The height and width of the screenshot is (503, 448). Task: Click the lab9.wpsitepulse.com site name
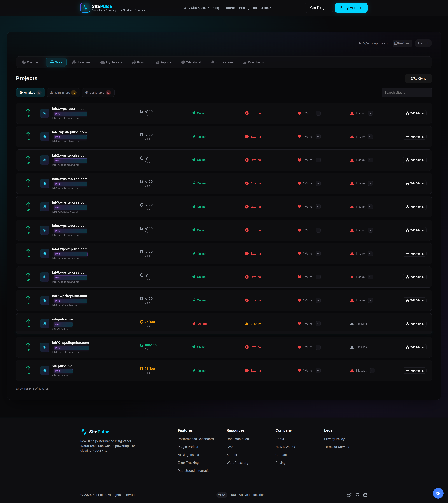(x=70, y=226)
